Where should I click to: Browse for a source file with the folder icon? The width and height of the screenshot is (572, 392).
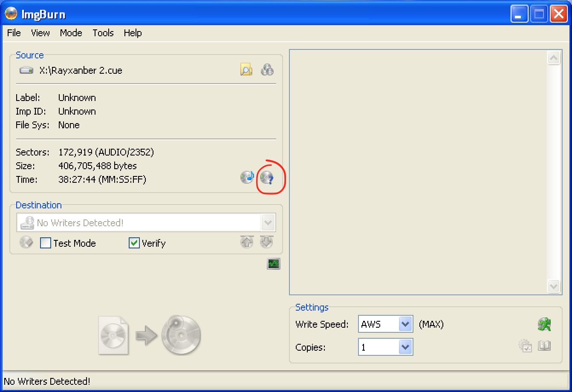(x=246, y=69)
